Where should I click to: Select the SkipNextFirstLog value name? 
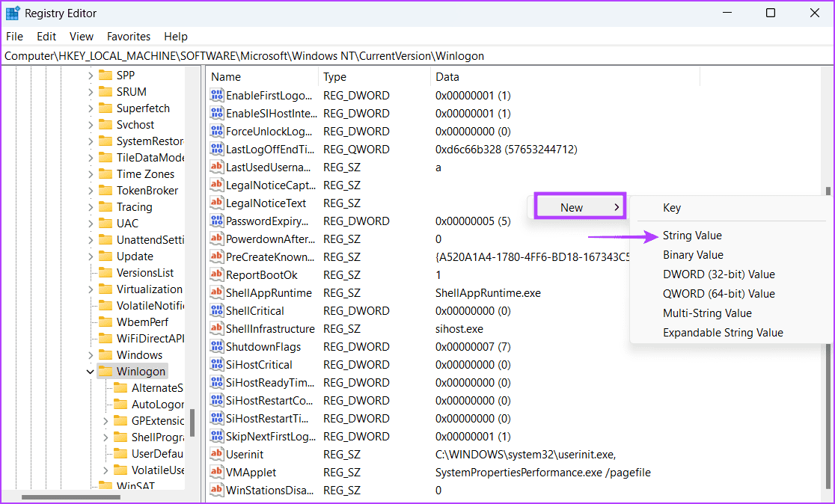(x=271, y=437)
